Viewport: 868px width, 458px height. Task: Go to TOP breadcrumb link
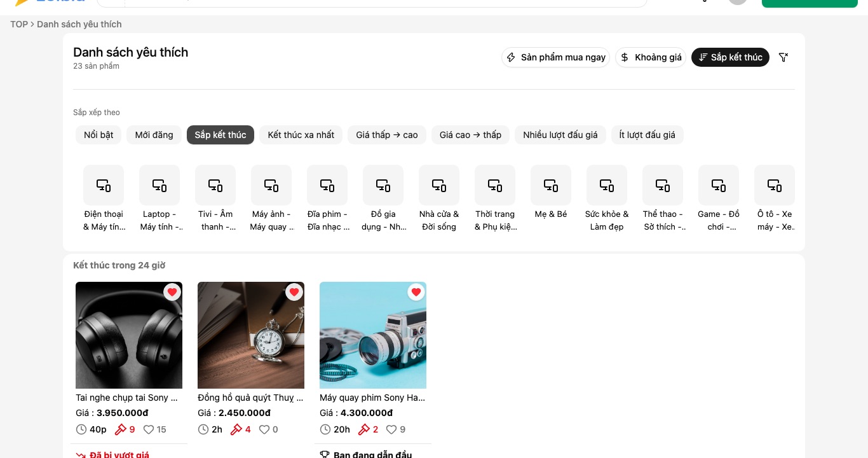19,24
